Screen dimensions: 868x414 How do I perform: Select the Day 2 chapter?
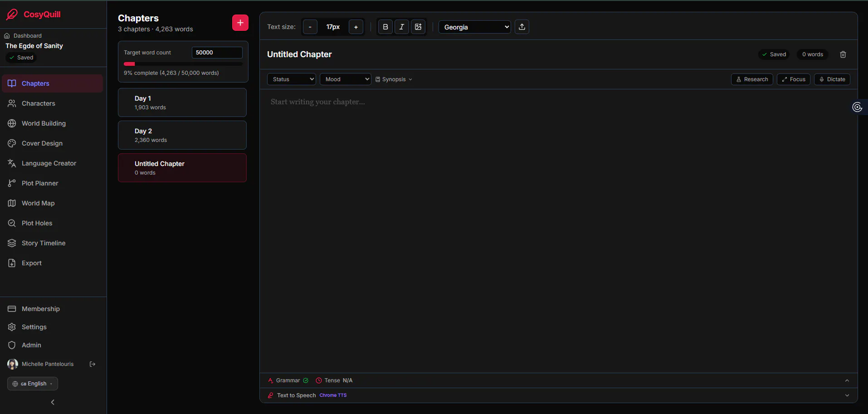tap(182, 135)
